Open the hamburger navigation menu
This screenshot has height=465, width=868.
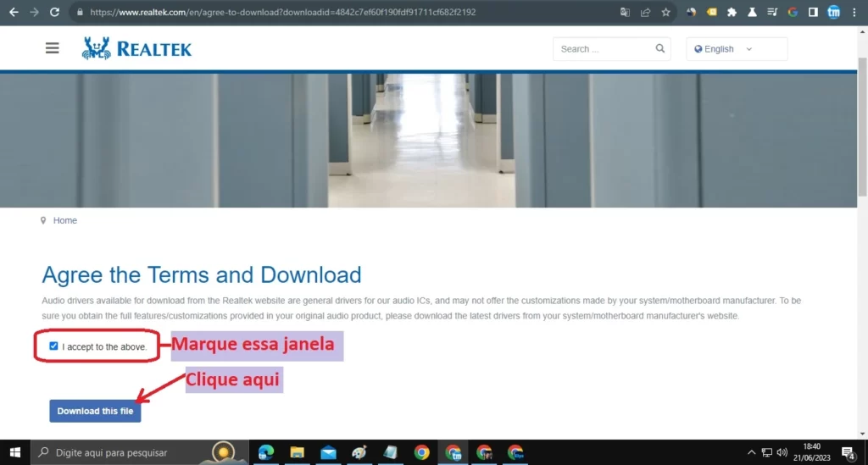pyautogui.click(x=52, y=48)
